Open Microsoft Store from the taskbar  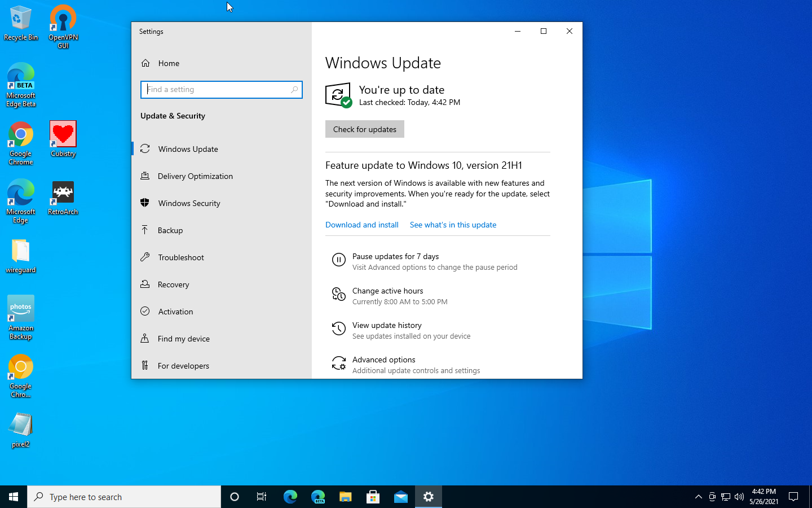point(373,497)
